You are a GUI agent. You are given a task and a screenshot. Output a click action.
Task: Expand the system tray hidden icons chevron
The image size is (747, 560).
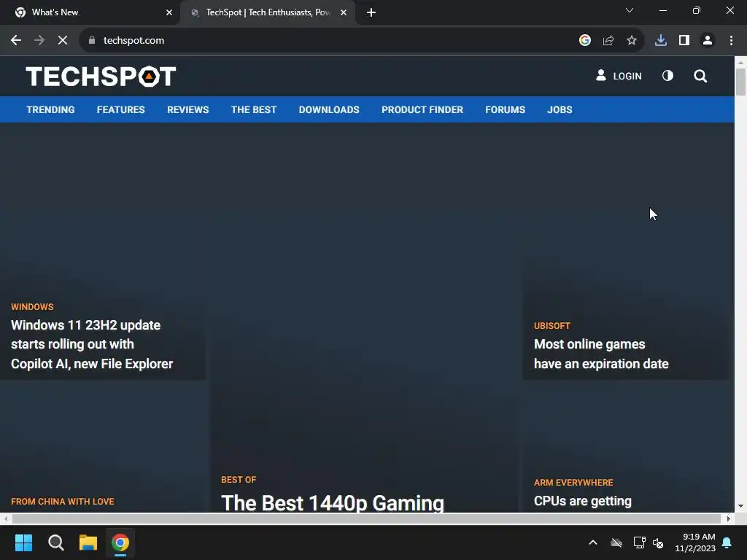coord(592,542)
